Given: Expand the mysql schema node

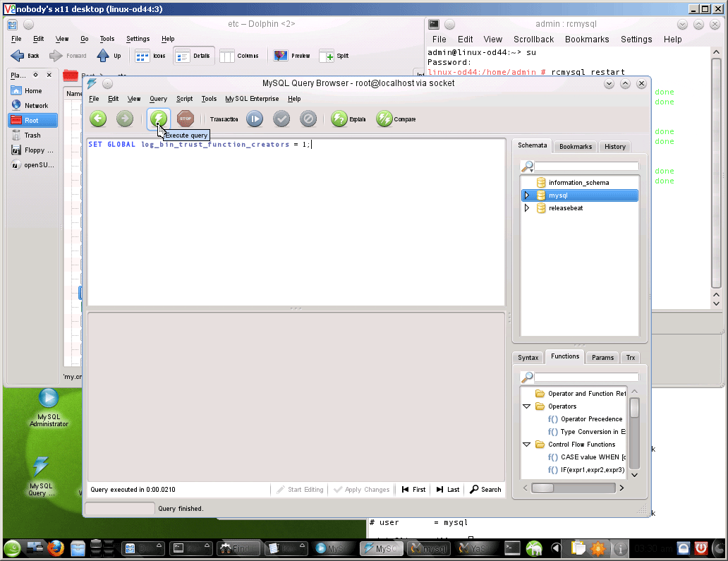Looking at the screenshot, I should [526, 195].
